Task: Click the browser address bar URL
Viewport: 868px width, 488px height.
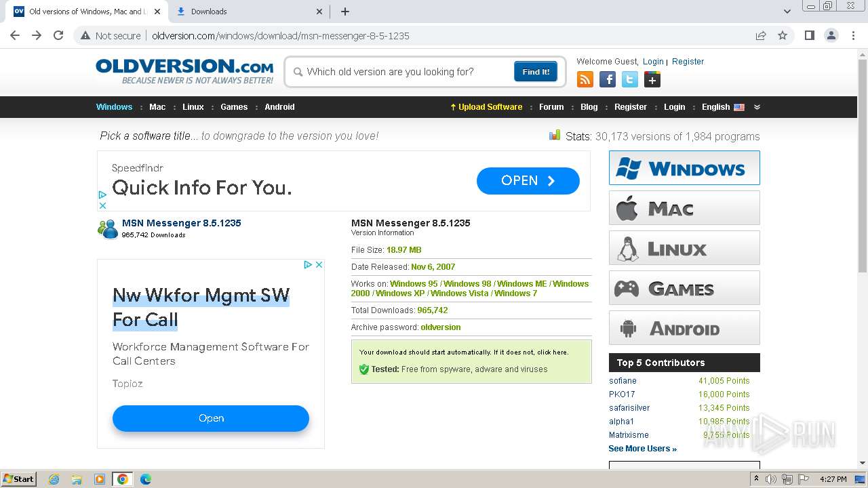Action: (281, 36)
